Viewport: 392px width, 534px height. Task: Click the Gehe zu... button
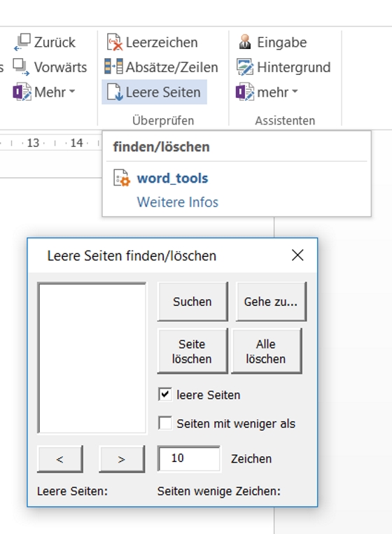[x=271, y=302]
